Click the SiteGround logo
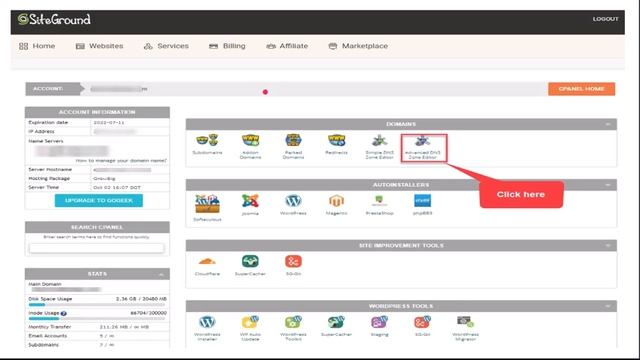The width and height of the screenshot is (640, 360). point(54,19)
